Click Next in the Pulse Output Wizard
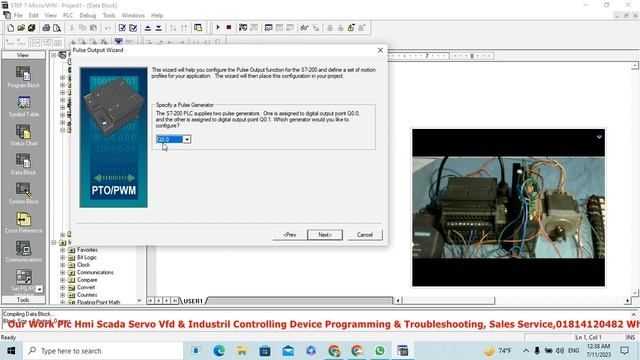The image size is (640, 360). click(325, 235)
